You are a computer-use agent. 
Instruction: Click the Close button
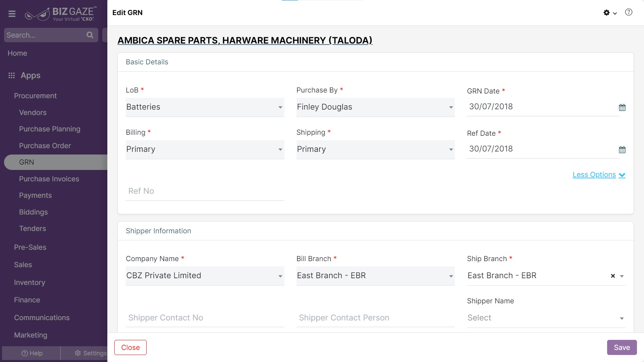point(130,348)
